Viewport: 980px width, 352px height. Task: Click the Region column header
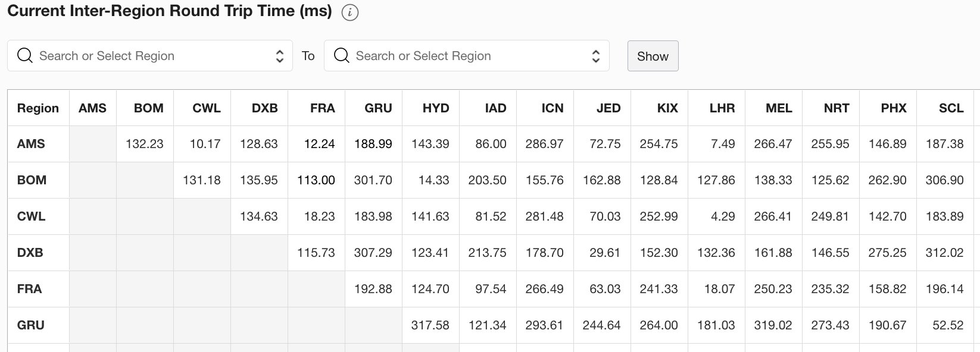[x=38, y=108]
